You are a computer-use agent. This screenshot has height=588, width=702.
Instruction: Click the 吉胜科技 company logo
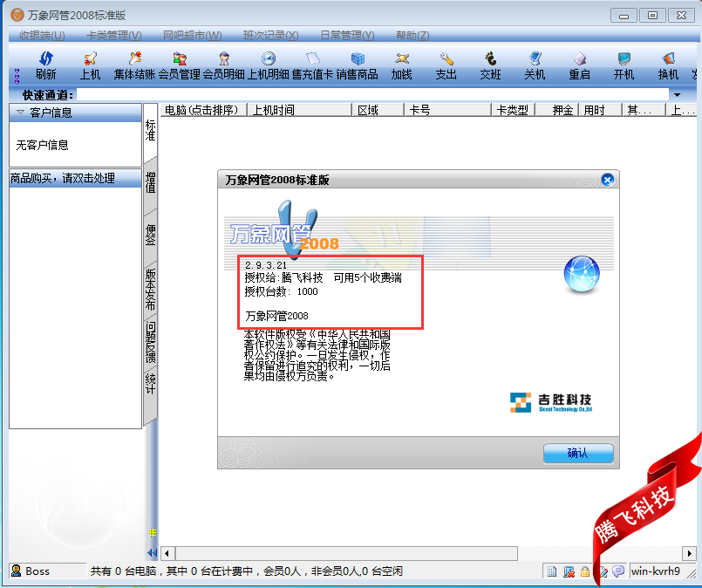[551, 402]
